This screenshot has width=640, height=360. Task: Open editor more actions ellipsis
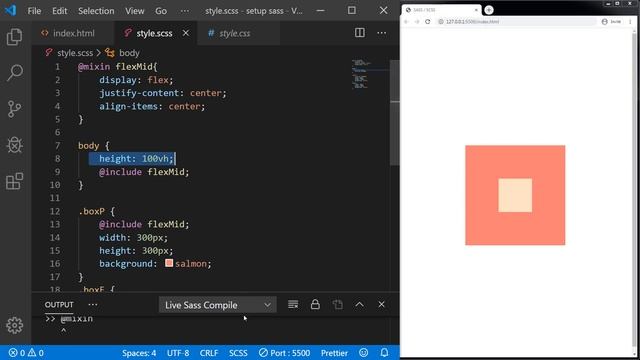pyautogui.click(x=382, y=33)
